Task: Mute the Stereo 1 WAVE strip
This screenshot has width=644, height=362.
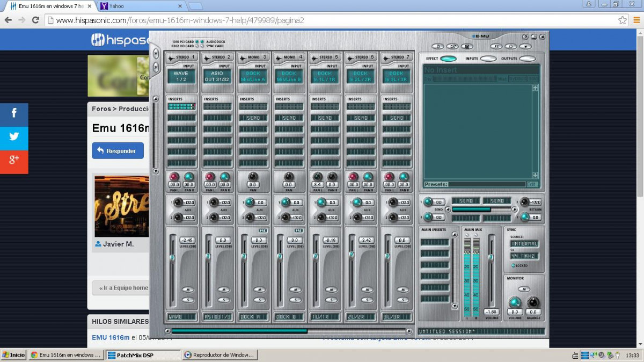Action: click(187, 289)
